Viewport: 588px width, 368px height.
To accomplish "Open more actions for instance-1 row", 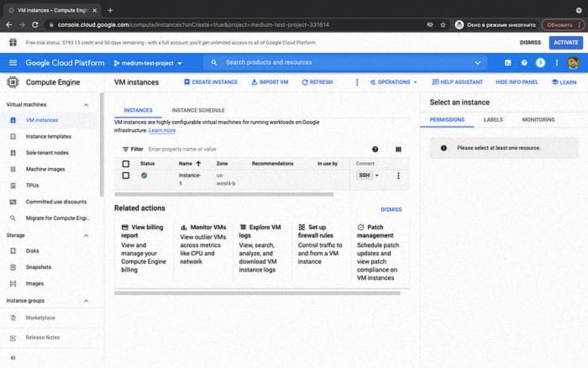I will 398,176.
